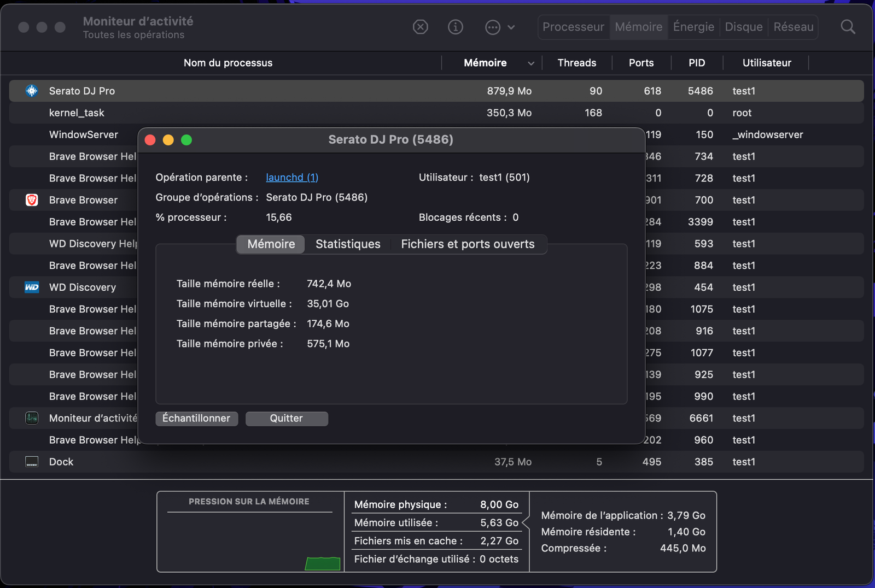This screenshot has width=875, height=588.
Task: Click the Compressée 445,0 Mo entry
Action: [x=623, y=548]
